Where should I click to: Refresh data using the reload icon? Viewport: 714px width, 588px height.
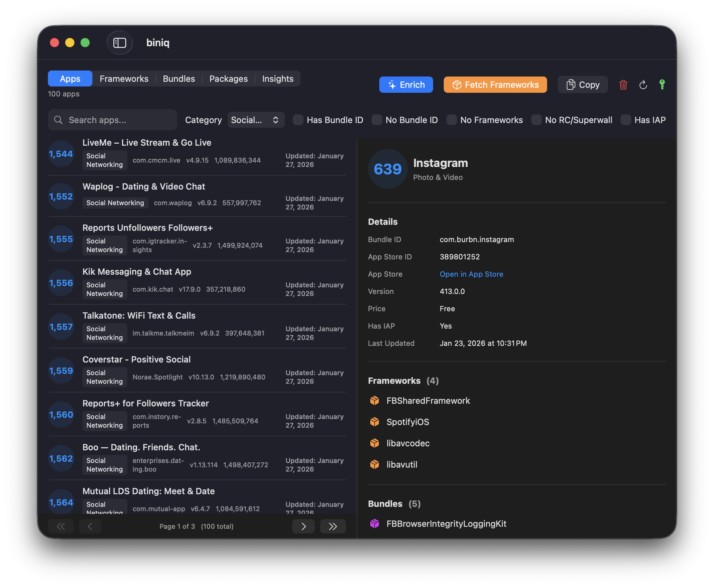click(643, 85)
